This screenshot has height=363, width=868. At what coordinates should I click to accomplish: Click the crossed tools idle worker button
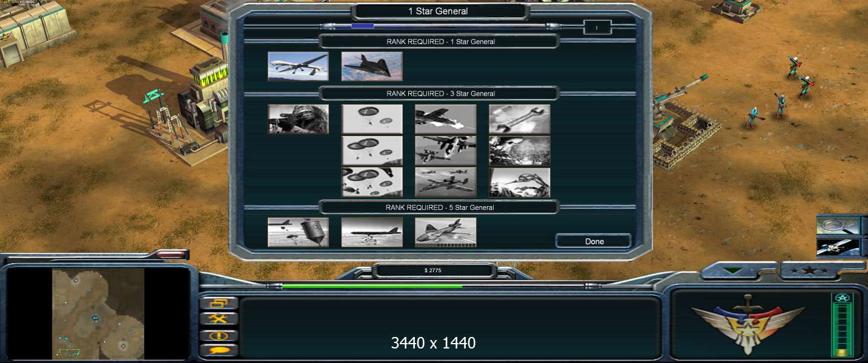[x=219, y=319]
